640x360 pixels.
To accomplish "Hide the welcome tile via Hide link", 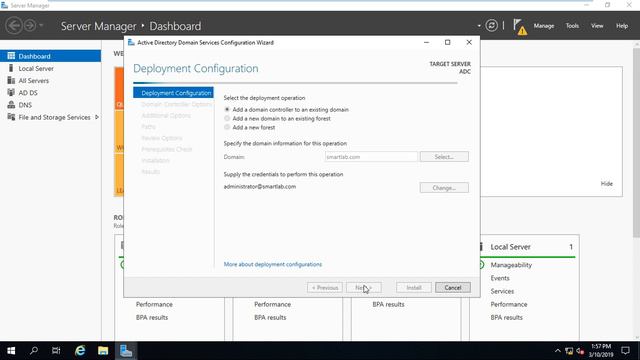I will (x=607, y=184).
